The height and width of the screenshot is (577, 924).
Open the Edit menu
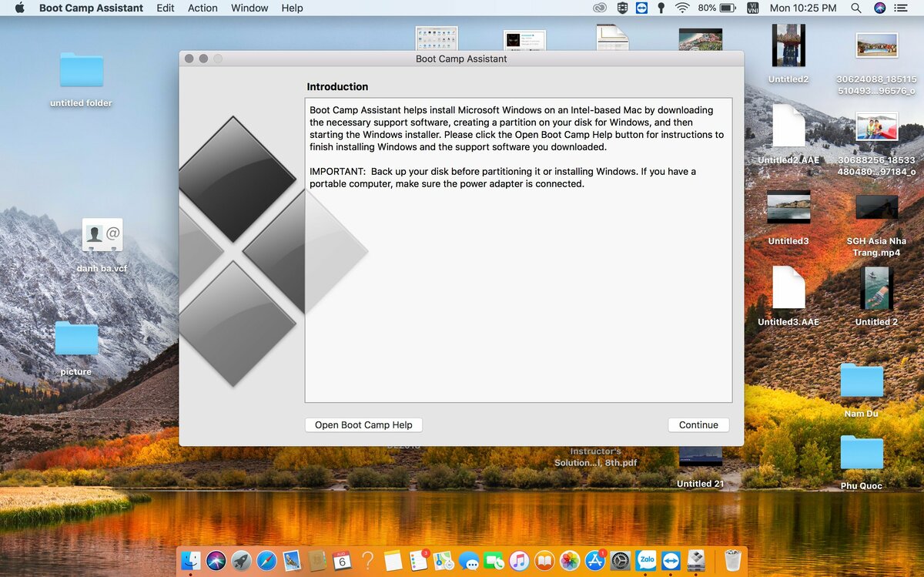[166, 8]
